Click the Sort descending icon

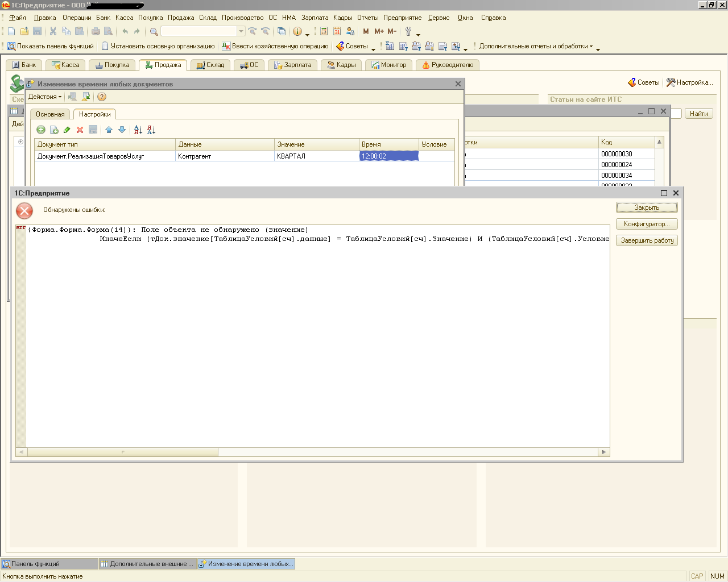[x=151, y=130]
